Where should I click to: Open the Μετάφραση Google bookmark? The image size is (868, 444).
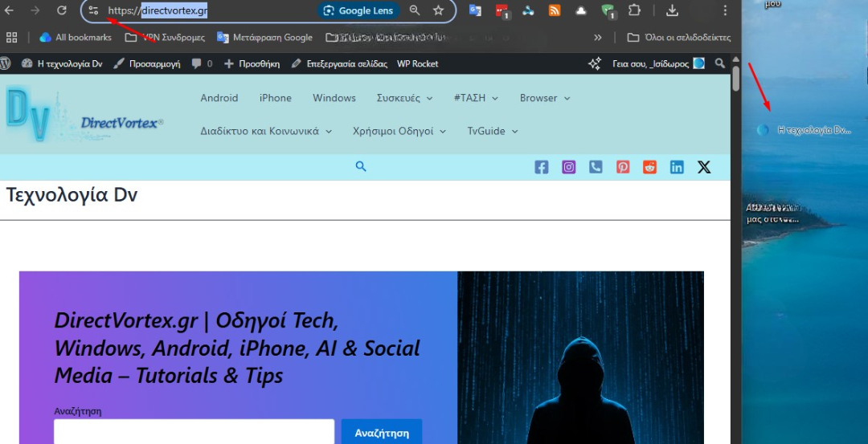[x=264, y=37]
